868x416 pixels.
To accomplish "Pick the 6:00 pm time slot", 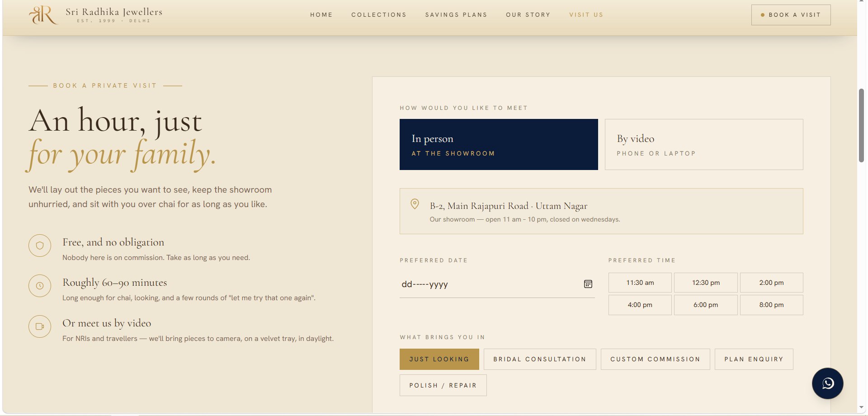I will pos(706,305).
